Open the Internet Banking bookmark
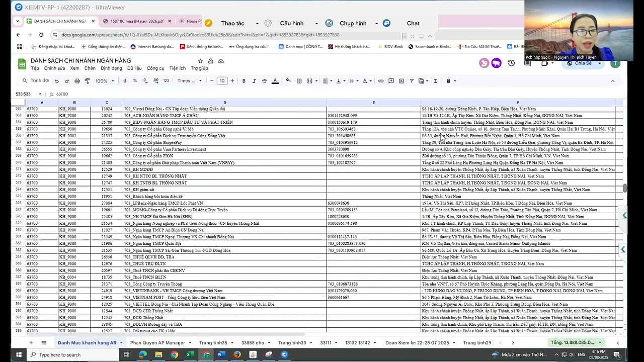The width and height of the screenshot is (644, 362). [152, 47]
